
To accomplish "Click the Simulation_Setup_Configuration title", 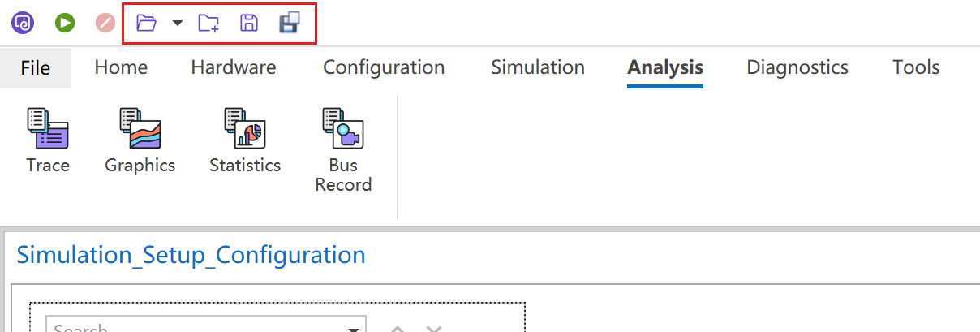I will coord(191,255).
